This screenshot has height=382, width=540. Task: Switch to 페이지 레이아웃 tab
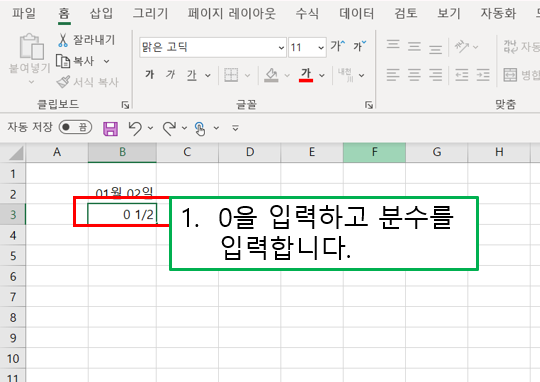[x=231, y=13]
